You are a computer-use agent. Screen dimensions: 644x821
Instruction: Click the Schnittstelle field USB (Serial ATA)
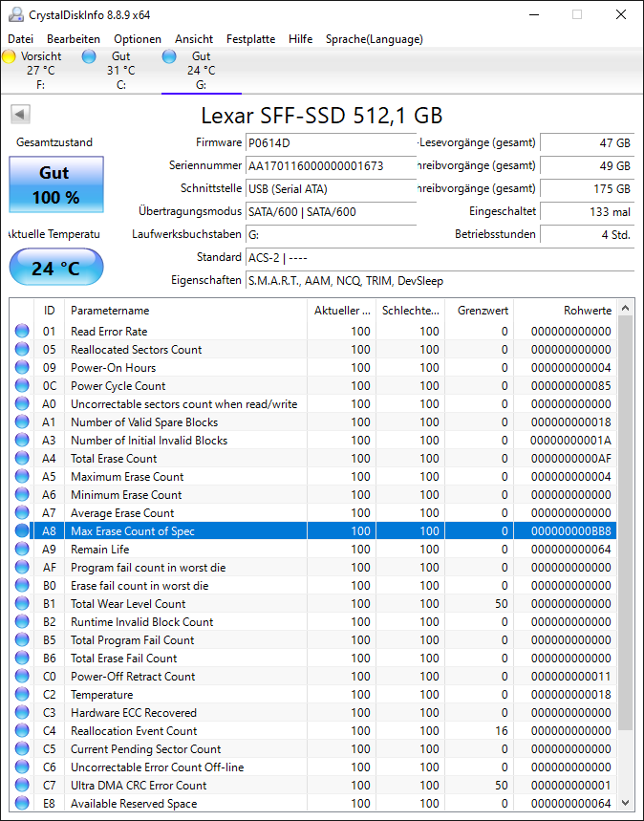pyautogui.click(x=331, y=189)
